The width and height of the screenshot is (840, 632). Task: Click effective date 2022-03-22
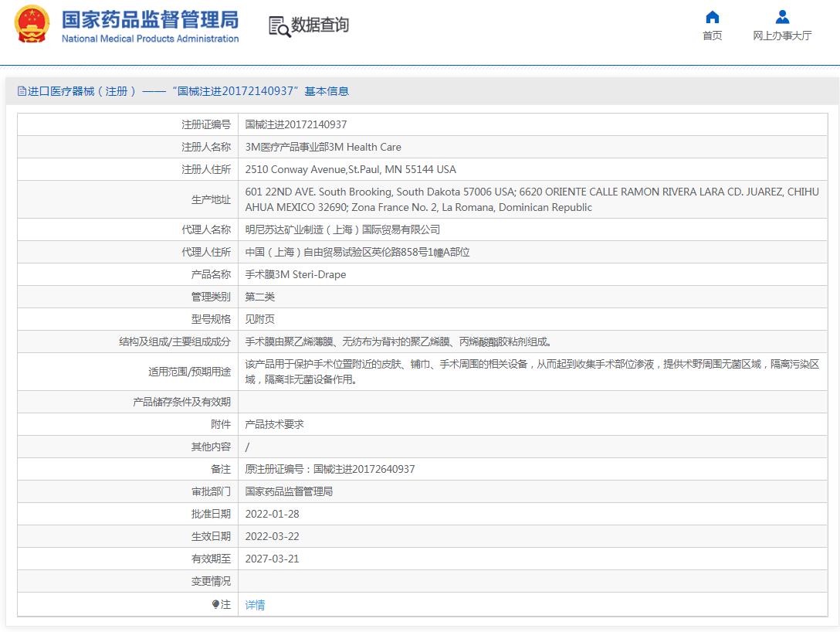point(272,537)
